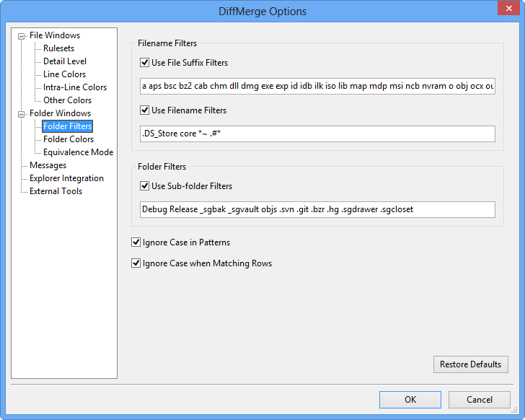Select External Tools in the tree
The height and width of the screenshot is (420, 525).
[56, 191]
